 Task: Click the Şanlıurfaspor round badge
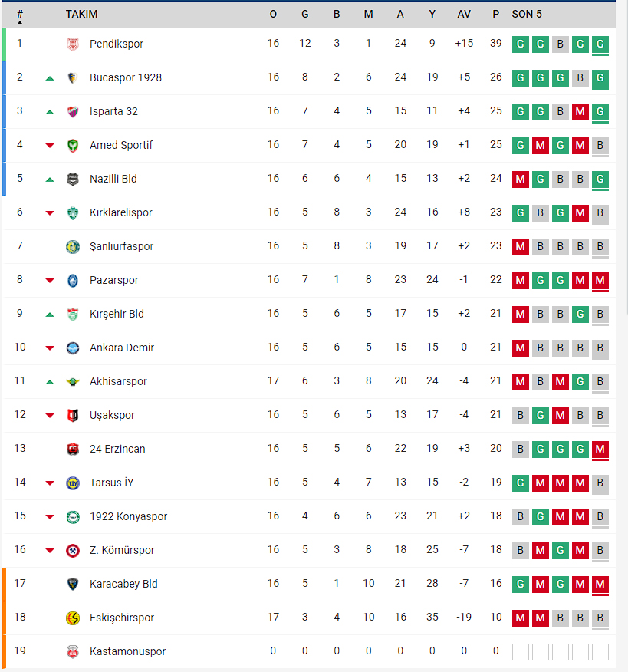click(73, 246)
